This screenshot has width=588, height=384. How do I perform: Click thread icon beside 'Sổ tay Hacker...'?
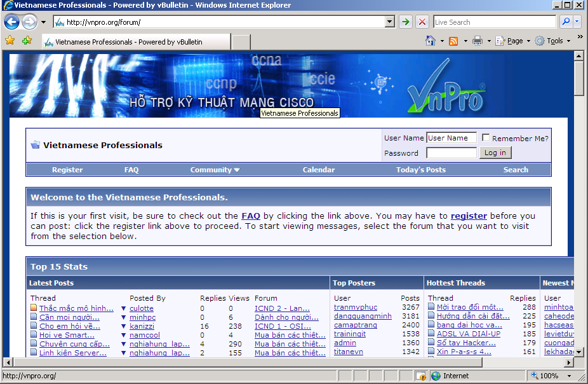[x=431, y=342]
